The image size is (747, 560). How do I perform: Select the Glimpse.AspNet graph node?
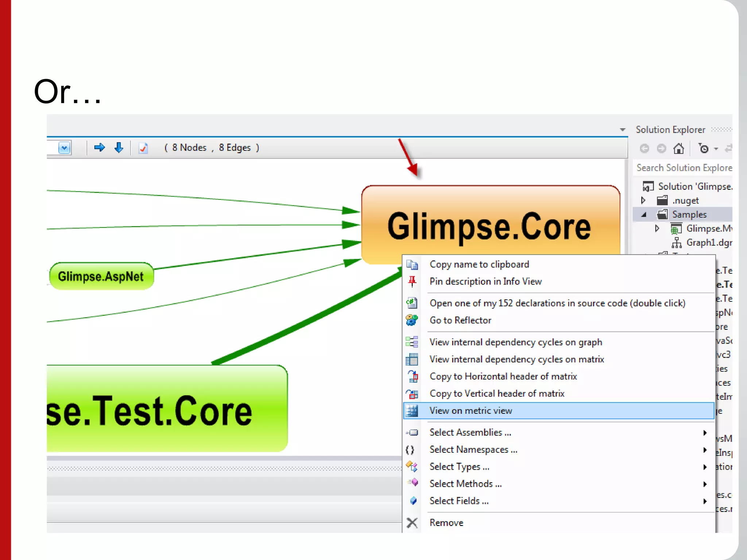pos(101,276)
